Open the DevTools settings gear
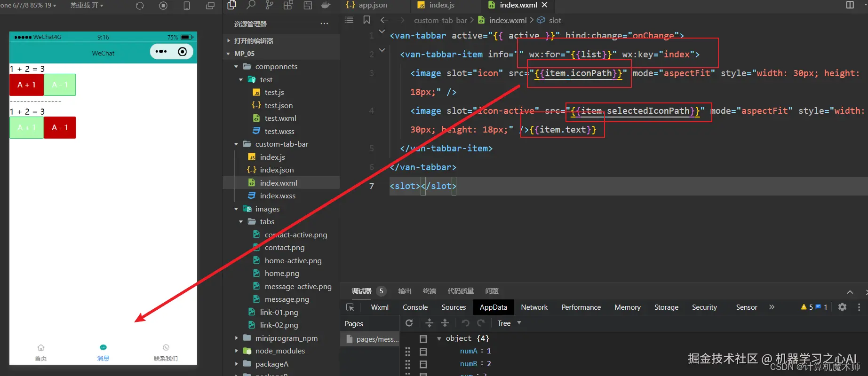The width and height of the screenshot is (868, 376). click(842, 307)
